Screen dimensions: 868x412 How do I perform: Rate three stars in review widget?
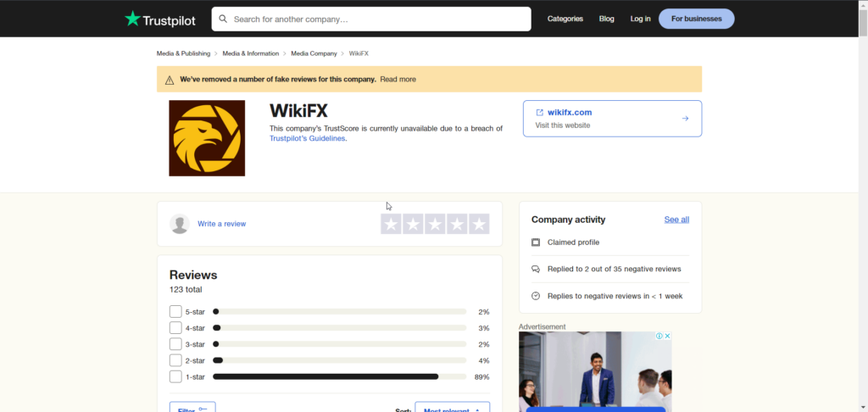click(435, 224)
